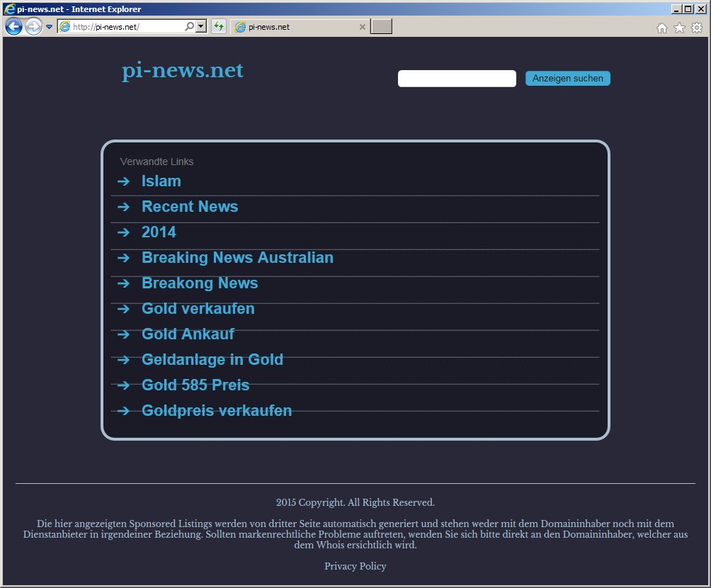
Task: Click the page search text box
Action: (x=457, y=79)
